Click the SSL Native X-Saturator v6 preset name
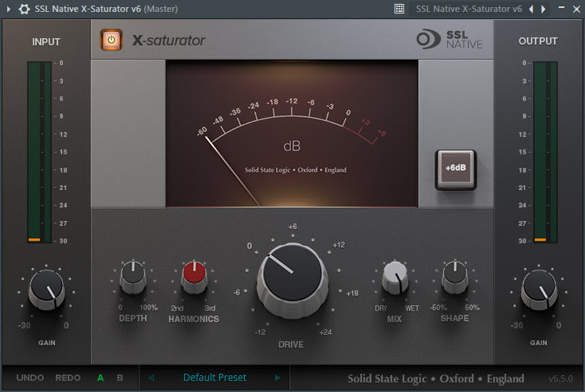This screenshot has height=392, width=585. [469, 9]
